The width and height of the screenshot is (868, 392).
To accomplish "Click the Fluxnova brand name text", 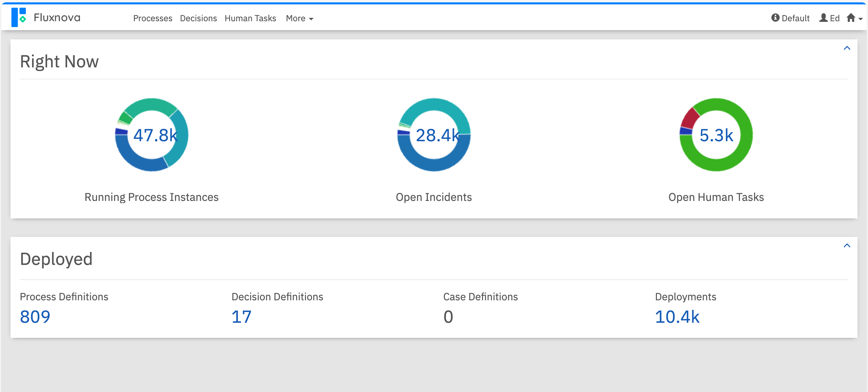I will pyautogui.click(x=57, y=18).
